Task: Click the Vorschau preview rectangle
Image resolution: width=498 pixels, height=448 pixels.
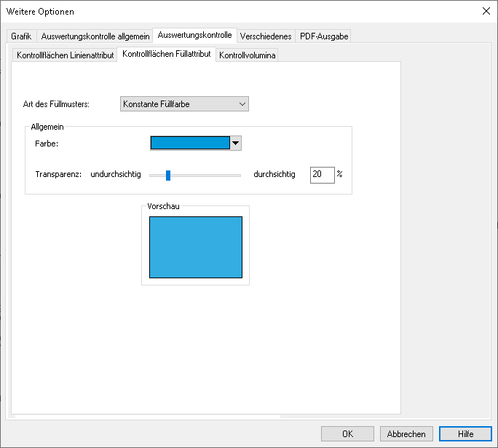Action: pyautogui.click(x=196, y=247)
